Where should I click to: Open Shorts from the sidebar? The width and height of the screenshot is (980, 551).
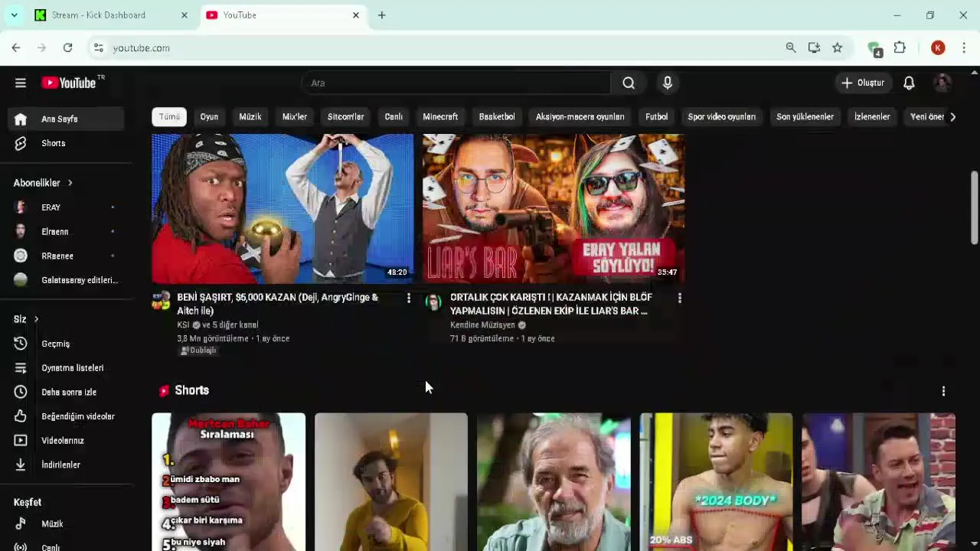pos(66,143)
